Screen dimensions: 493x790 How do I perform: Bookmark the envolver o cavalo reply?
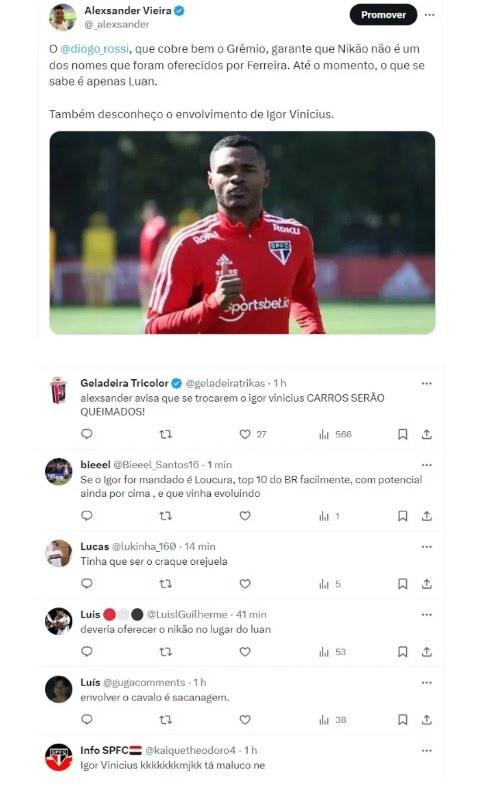coord(403,720)
